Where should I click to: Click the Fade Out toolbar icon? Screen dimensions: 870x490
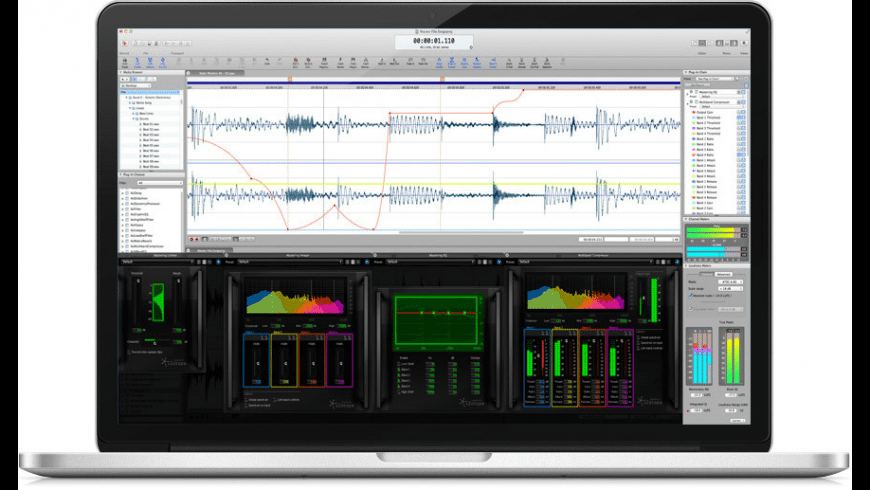[x=423, y=62]
